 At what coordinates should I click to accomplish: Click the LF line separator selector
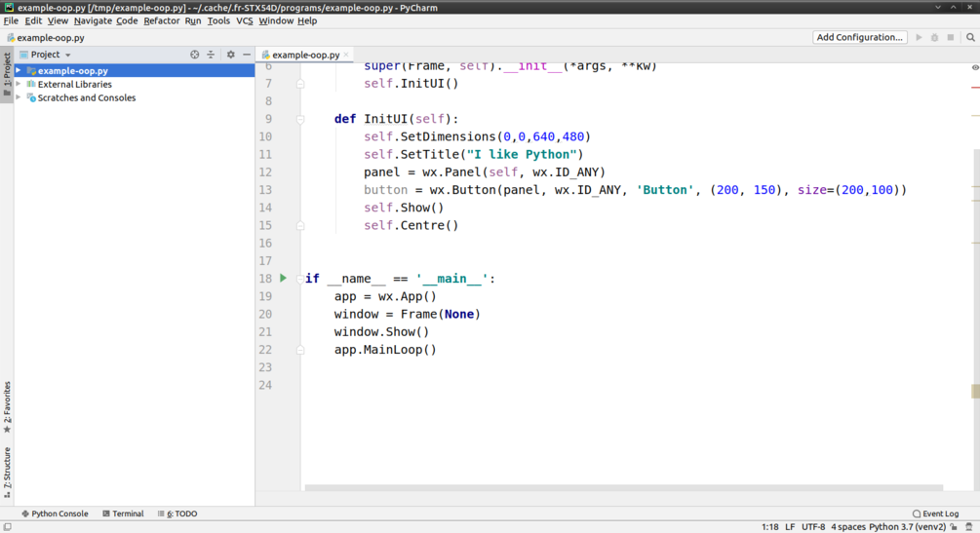click(x=790, y=527)
